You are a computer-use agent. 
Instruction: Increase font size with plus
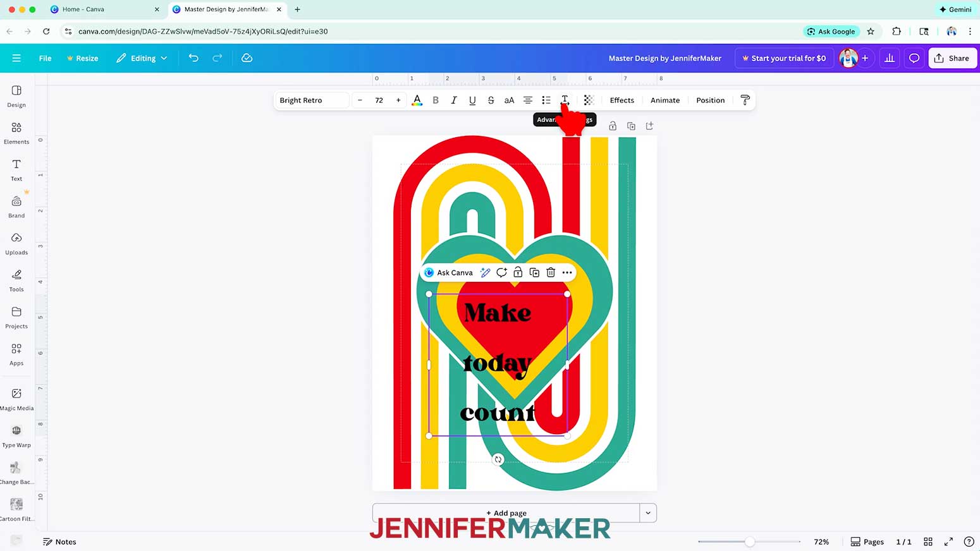pyautogui.click(x=398, y=100)
